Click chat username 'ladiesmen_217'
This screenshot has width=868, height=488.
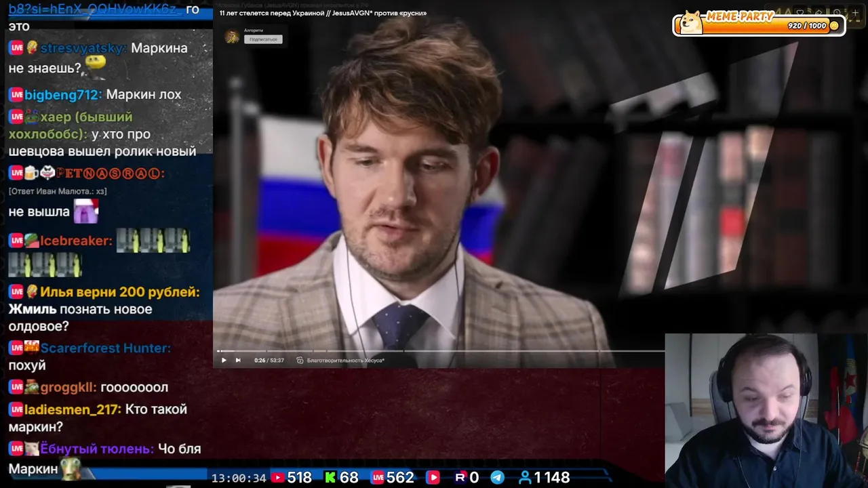[x=73, y=409]
